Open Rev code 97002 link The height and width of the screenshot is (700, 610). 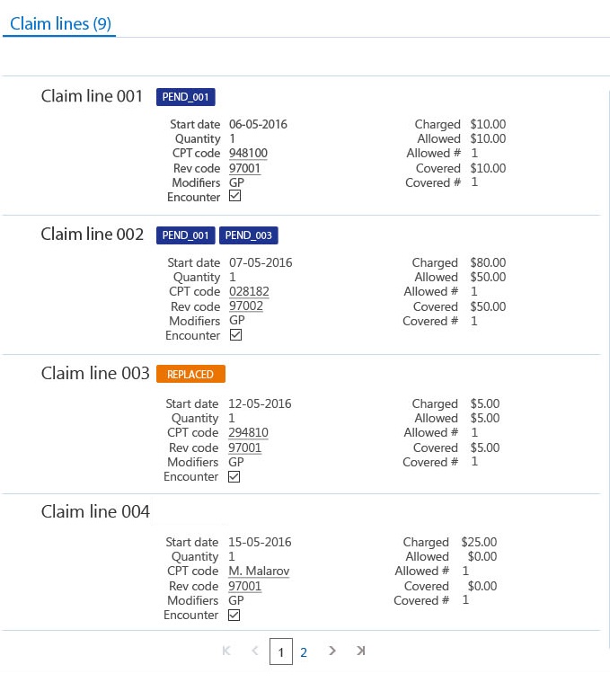(246, 306)
